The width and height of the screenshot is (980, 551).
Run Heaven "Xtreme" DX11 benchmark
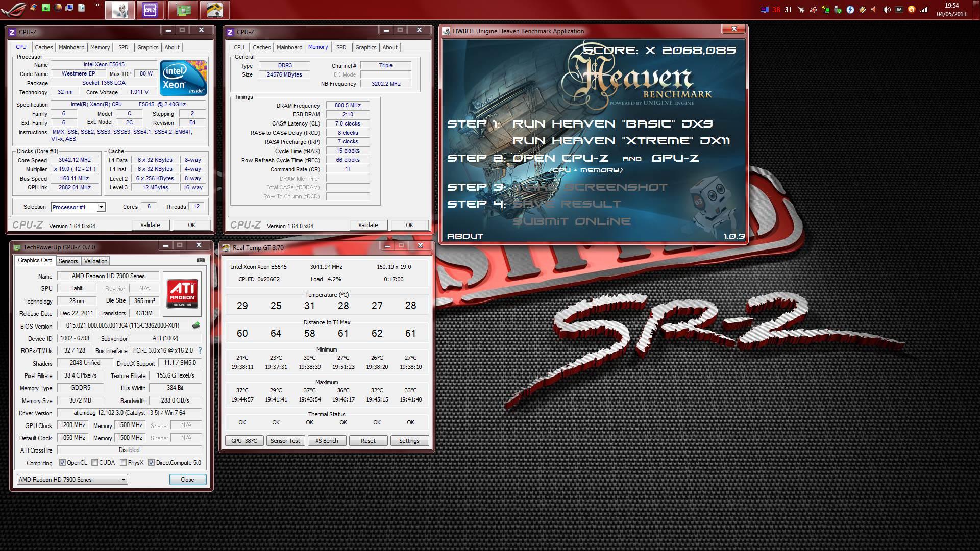tap(621, 141)
